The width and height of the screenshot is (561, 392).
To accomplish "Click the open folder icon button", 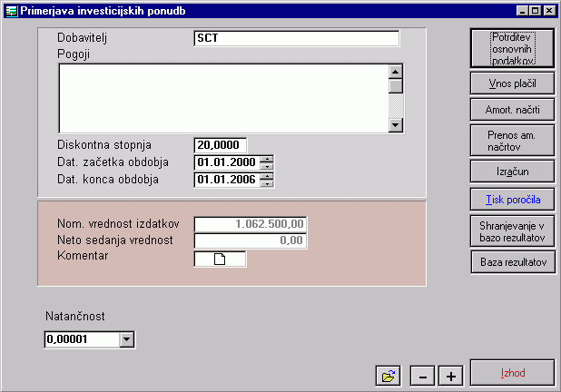I will [389, 376].
